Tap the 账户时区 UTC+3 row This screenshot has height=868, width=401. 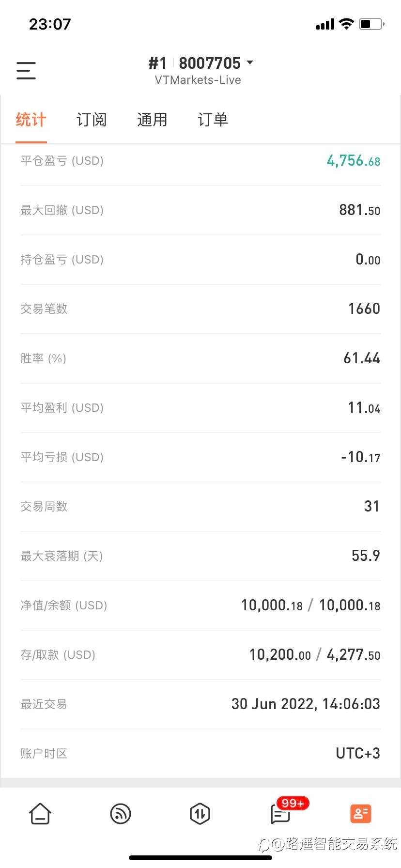[200, 753]
